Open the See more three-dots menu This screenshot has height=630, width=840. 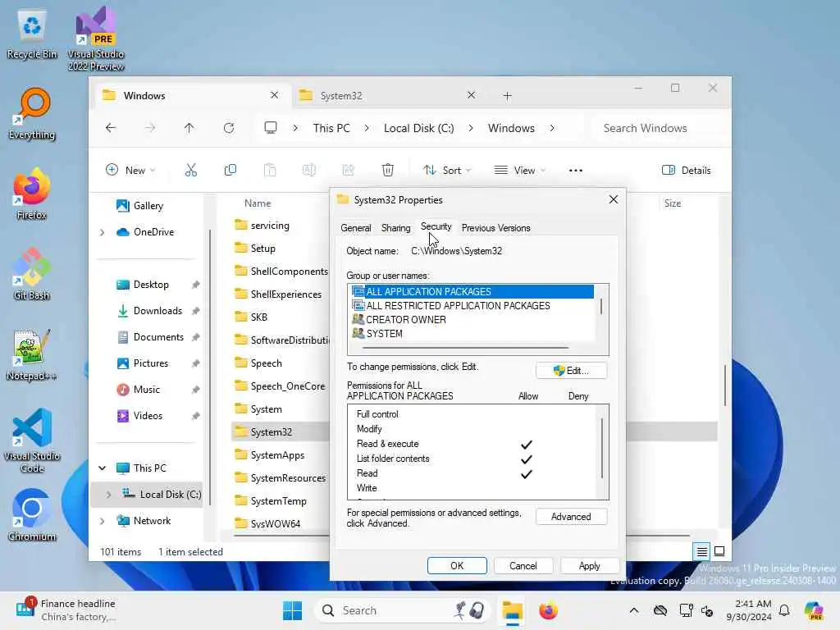tap(576, 171)
